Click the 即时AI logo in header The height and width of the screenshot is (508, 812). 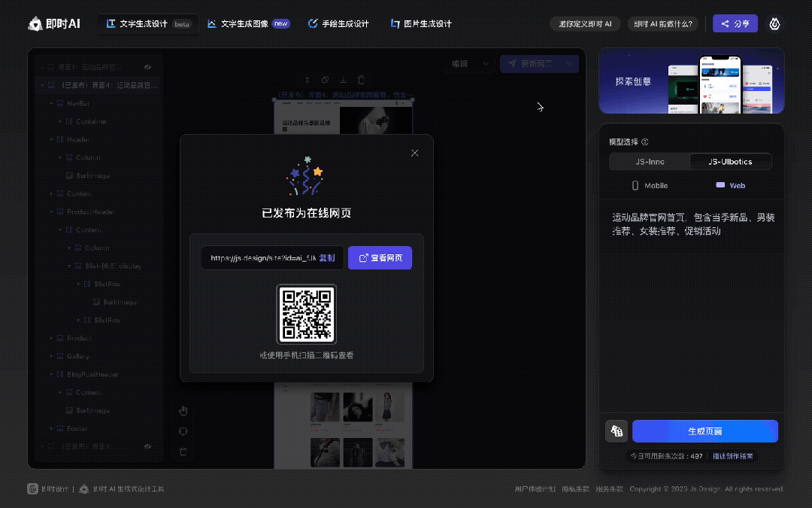(54, 23)
